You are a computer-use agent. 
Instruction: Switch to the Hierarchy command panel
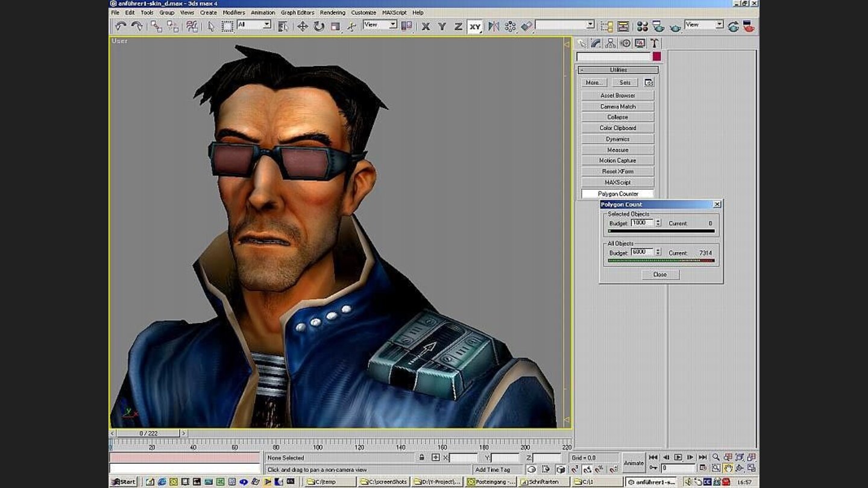pos(611,43)
